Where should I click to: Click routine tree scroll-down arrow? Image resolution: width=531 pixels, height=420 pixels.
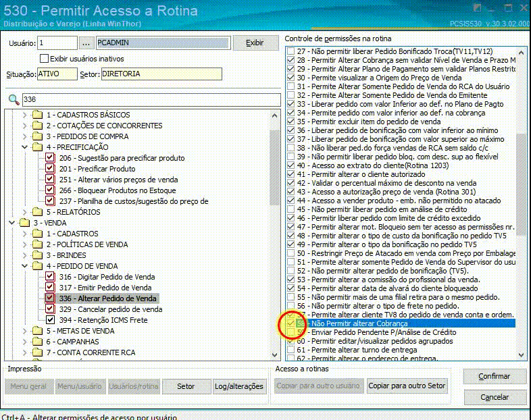pyautogui.click(x=275, y=355)
